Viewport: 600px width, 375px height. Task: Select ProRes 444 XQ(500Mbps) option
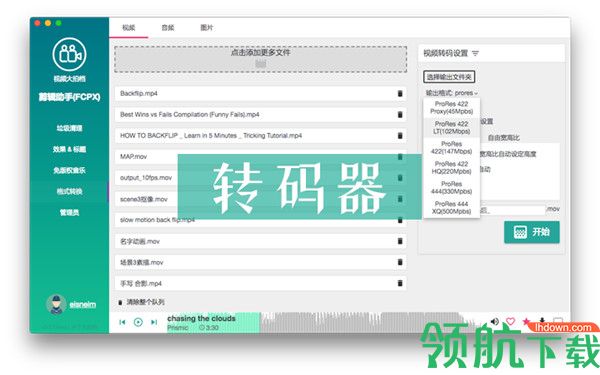(452, 207)
